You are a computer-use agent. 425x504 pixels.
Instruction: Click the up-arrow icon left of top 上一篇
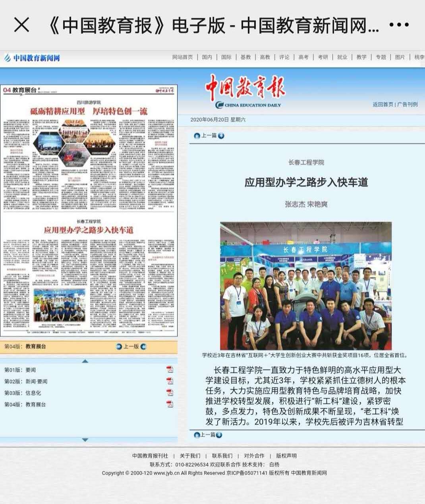pyautogui.click(x=197, y=136)
